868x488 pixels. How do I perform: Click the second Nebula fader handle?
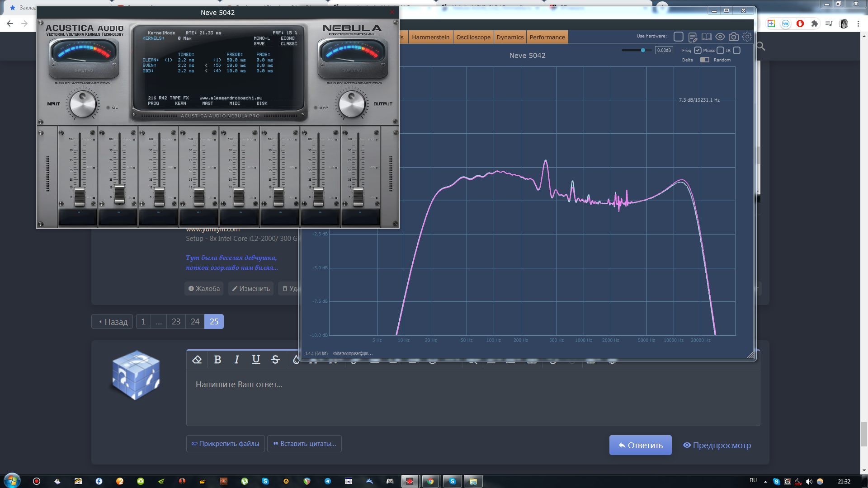(119, 194)
